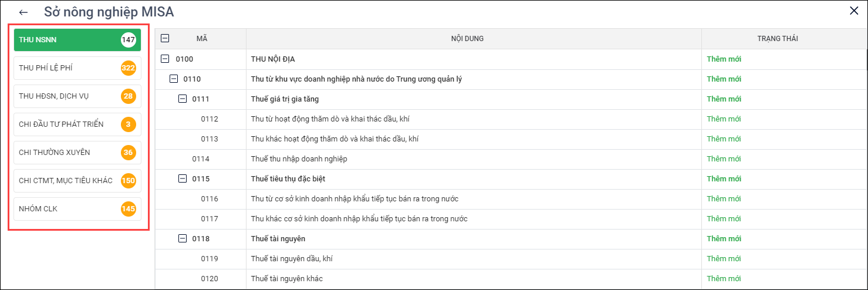868x290 pixels.
Task: Collapse the 0100 THU NỘI ĐỊA row
Action: click(x=165, y=59)
